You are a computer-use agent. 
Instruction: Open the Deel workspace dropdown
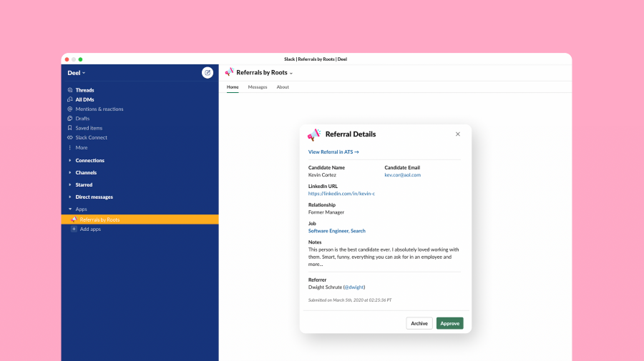[77, 73]
